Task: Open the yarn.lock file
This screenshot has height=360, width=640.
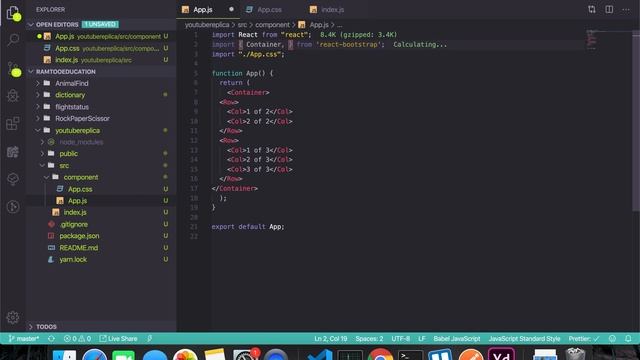Action: click(x=100, y=260)
